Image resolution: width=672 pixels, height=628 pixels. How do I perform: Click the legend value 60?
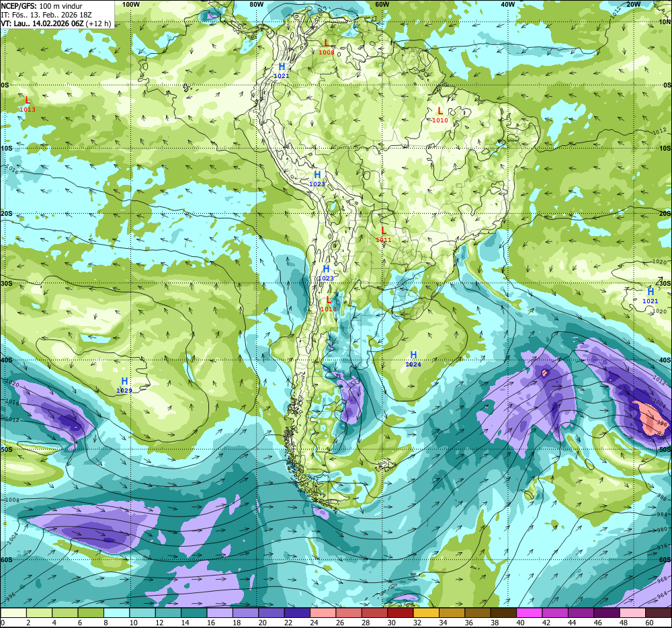[x=649, y=623]
